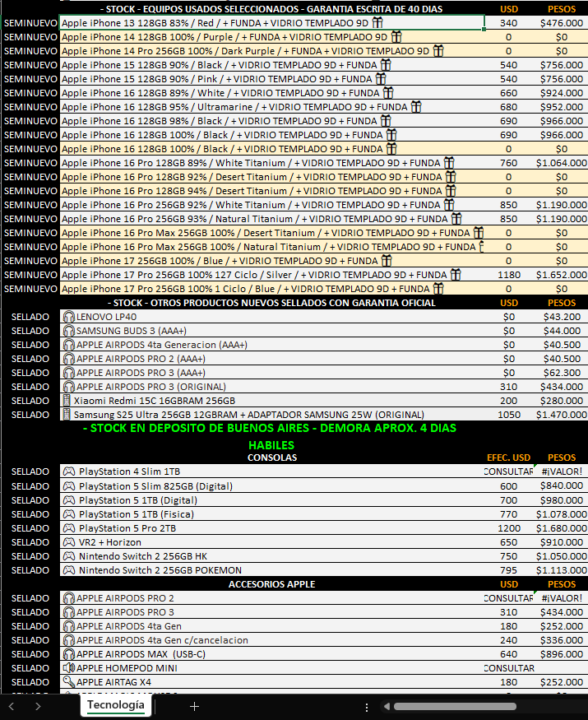This screenshot has height=720, width=588.
Task: Click gift icon on iPhone 14 Pro Dark Purple row
Action: click(x=438, y=50)
